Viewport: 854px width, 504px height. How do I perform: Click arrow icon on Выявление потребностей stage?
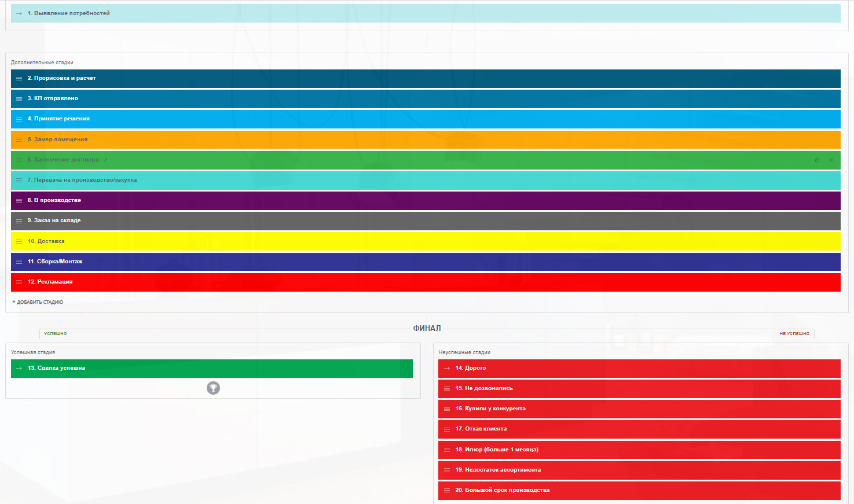19,13
